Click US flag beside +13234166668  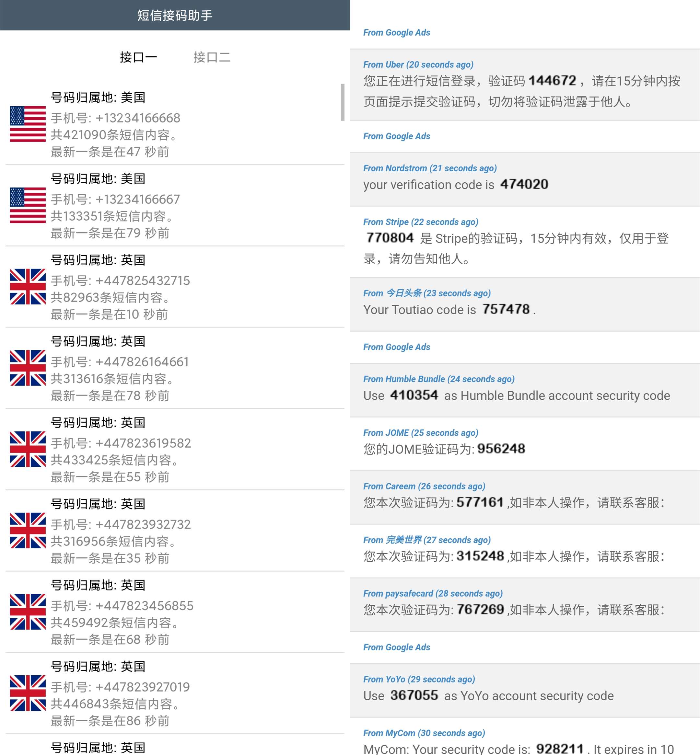tap(28, 124)
